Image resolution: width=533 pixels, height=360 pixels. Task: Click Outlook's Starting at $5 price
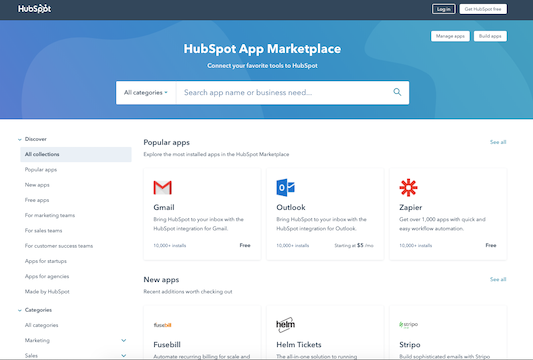pyautogui.click(x=354, y=245)
